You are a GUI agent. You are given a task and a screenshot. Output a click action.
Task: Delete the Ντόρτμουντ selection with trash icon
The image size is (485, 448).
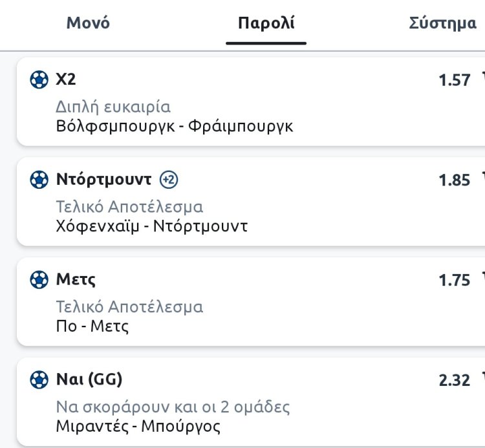pos(482,176)
